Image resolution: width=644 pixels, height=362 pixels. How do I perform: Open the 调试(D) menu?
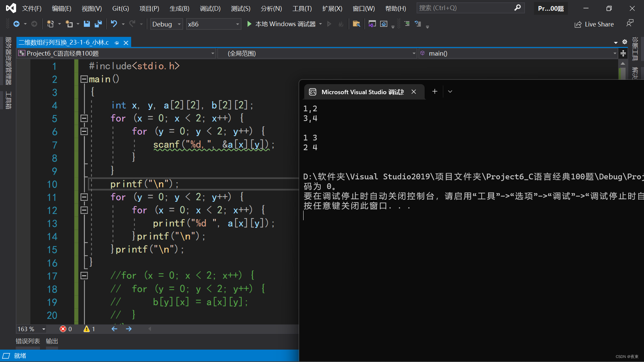(x=210, y=8)
